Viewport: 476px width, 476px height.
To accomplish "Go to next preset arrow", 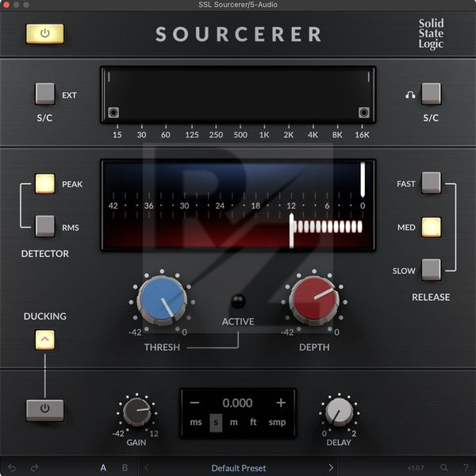I will 331,467.
